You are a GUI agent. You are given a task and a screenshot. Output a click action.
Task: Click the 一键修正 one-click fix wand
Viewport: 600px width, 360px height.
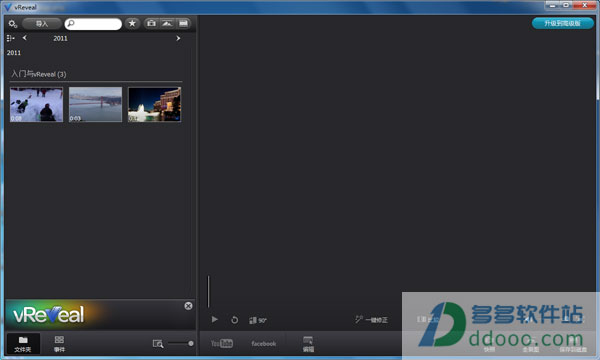point(371,319)
